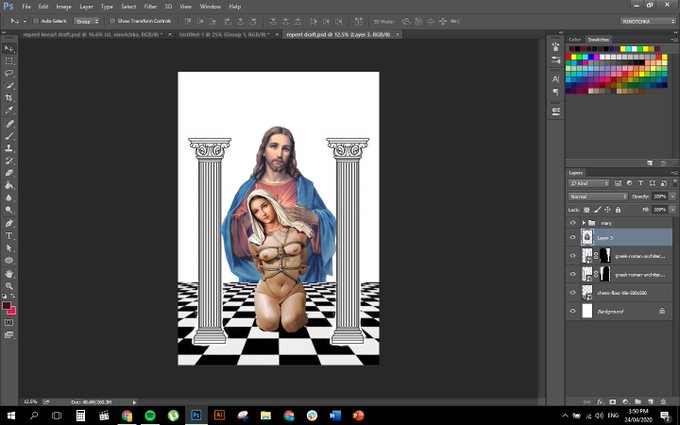
Task: Select the Background layer name
Action: 610,311
